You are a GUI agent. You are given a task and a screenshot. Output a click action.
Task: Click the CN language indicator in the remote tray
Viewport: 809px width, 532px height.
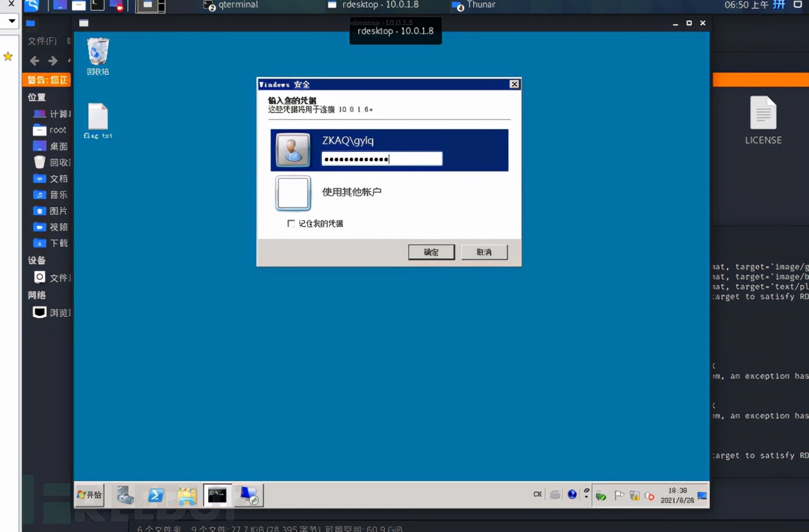(x=536, y=494)
